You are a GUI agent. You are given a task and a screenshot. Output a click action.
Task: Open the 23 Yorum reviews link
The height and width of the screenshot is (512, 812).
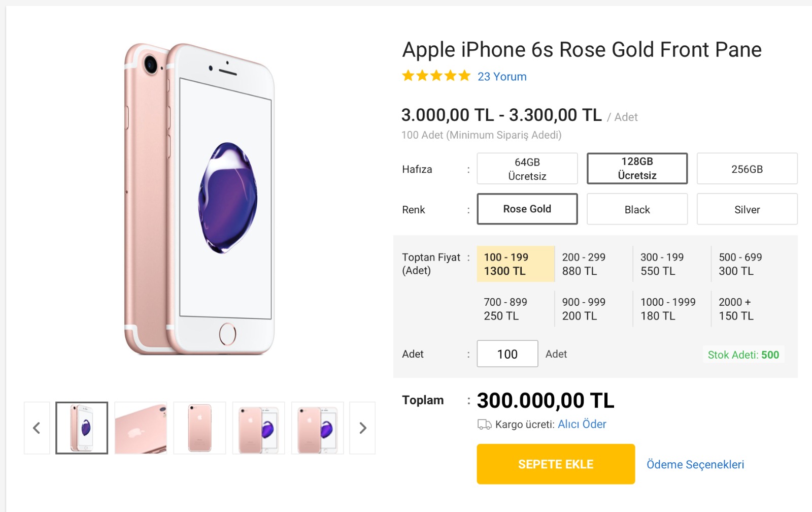coord(502,77)
